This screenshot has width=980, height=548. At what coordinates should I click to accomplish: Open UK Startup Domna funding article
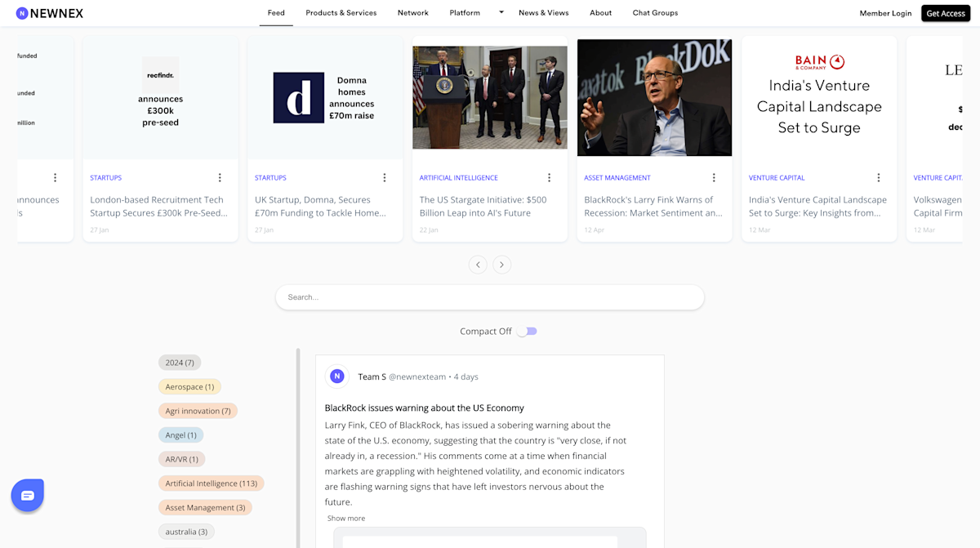[x=320, y=206]
